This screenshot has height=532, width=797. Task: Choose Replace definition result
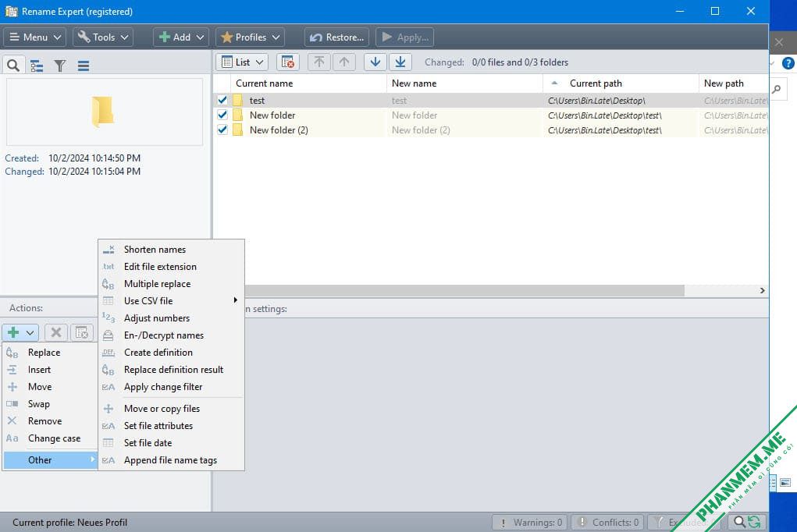pos(171,370)
